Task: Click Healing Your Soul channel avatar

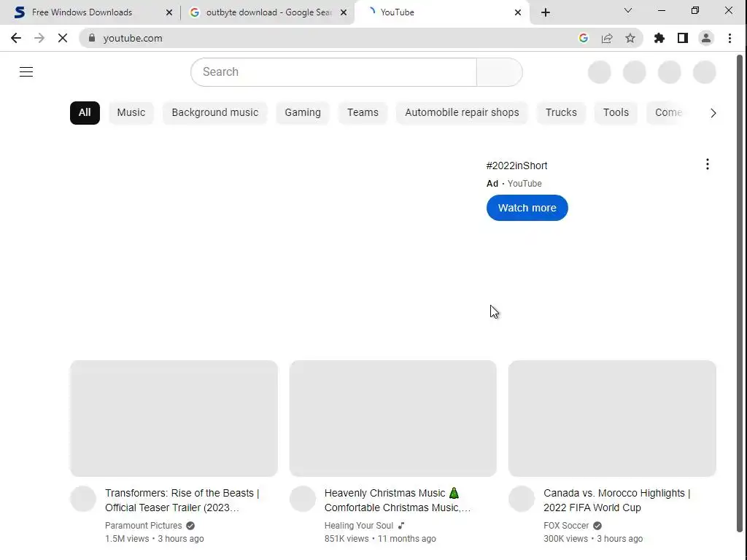Action: [303, 499]
